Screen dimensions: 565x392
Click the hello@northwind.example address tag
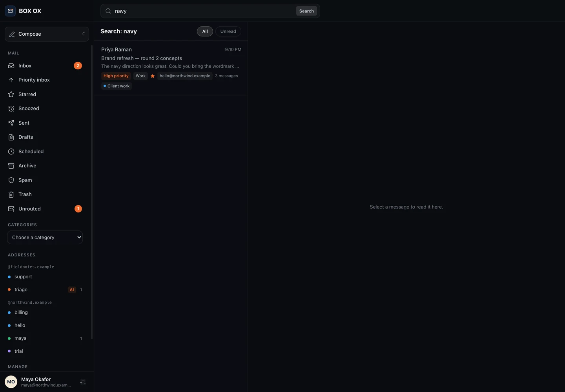(185, 76)
